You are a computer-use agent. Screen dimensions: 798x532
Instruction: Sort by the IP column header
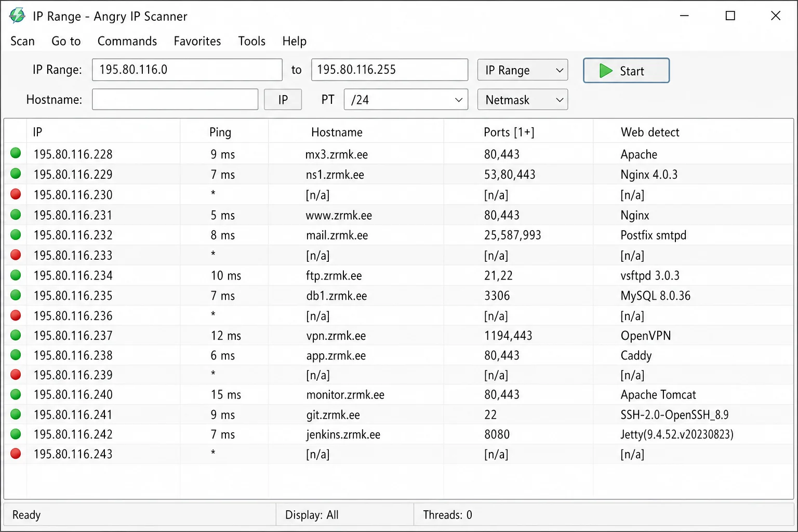point(37,132)
